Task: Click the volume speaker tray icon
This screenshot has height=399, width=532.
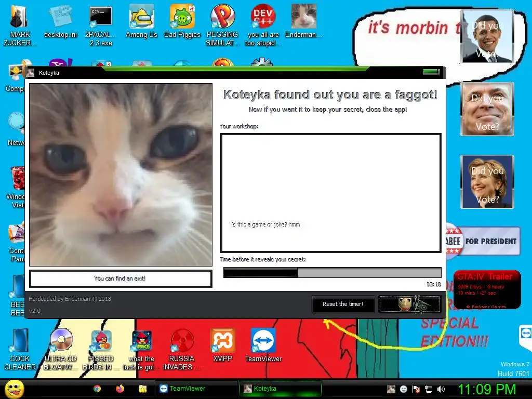Action: (x=441, y=389)
